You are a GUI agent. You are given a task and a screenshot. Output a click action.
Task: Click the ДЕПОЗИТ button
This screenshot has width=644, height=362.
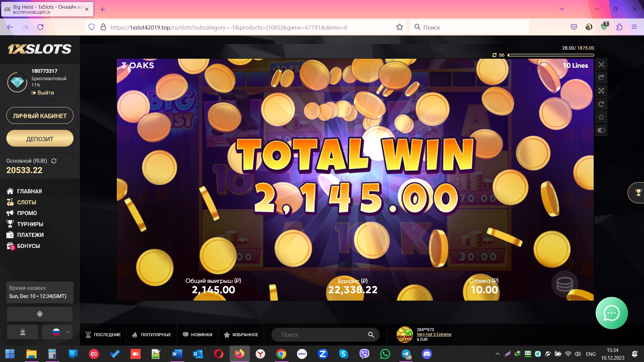40,139
